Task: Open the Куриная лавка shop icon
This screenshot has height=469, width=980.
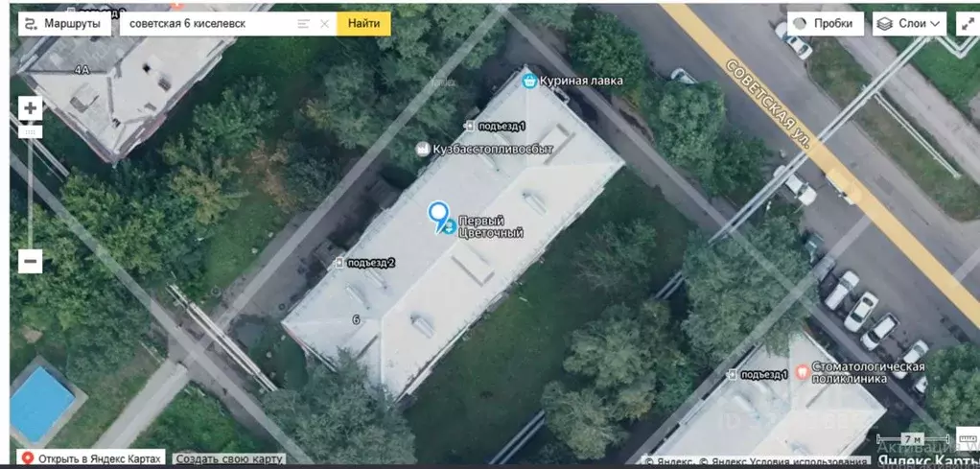Action: tap(530, 81)
